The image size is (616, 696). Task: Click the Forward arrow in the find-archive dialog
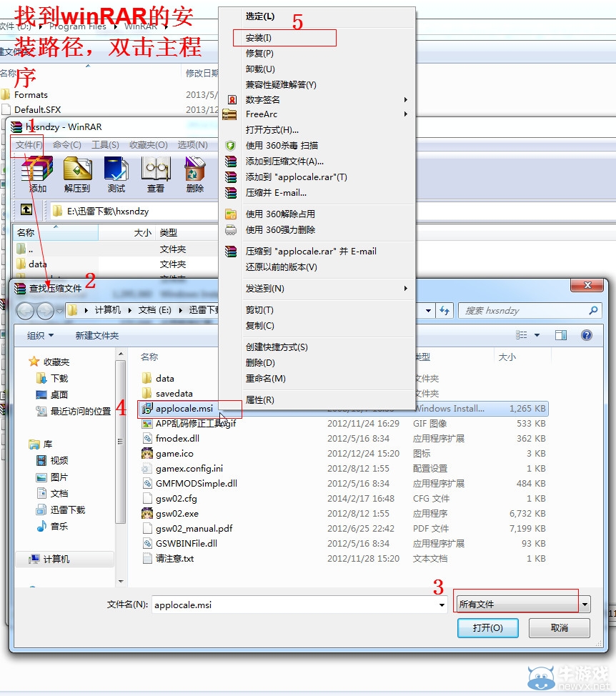pos(45,311)
